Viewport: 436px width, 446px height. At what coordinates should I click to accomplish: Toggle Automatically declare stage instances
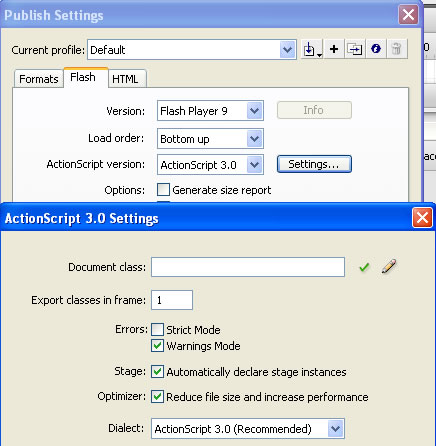pos(158,371)
